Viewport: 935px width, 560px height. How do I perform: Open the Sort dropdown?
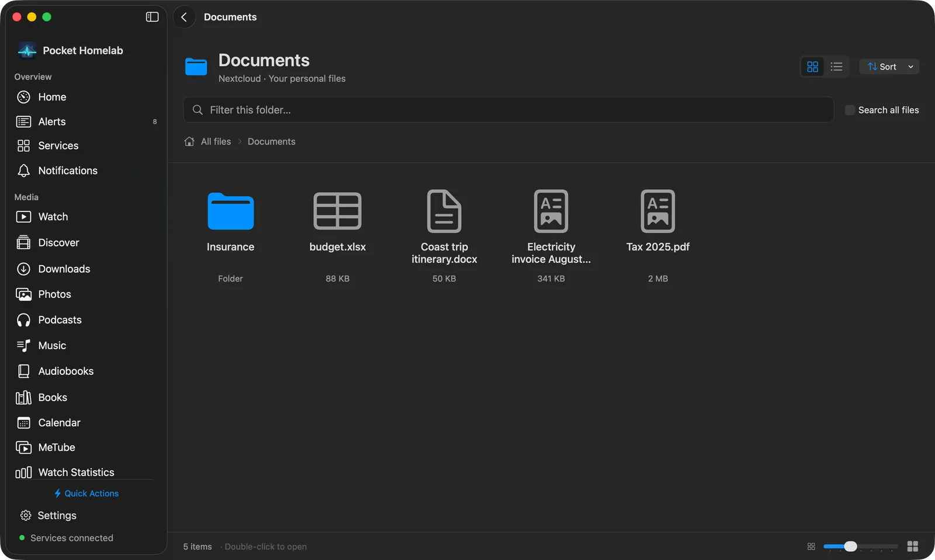click(889, 67)
